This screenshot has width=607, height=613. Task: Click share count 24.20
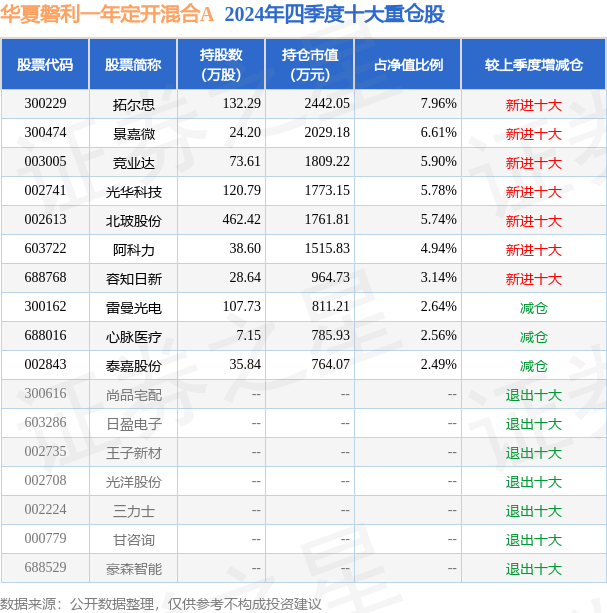tap(245, 133)
